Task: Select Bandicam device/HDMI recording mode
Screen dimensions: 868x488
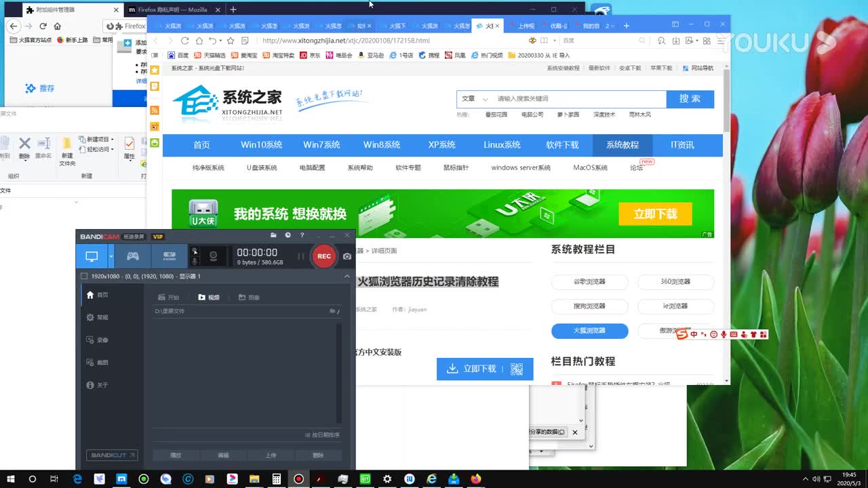Action: point(170,256)
